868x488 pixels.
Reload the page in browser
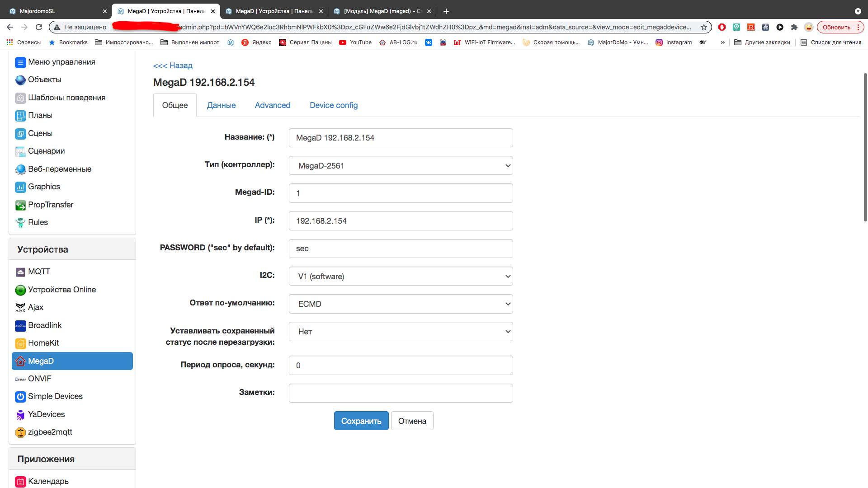[x=39, y=27]
